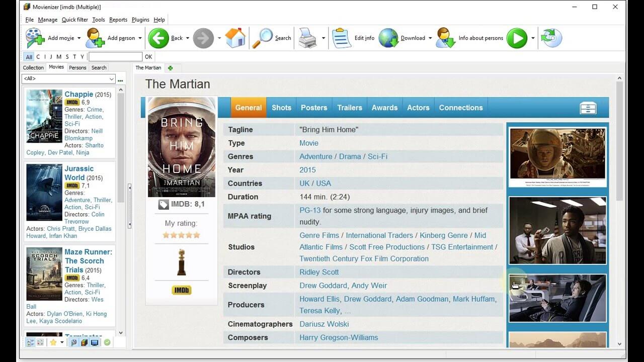Click the Info about persons icon

pyautogui.click(x=446, y=38)
